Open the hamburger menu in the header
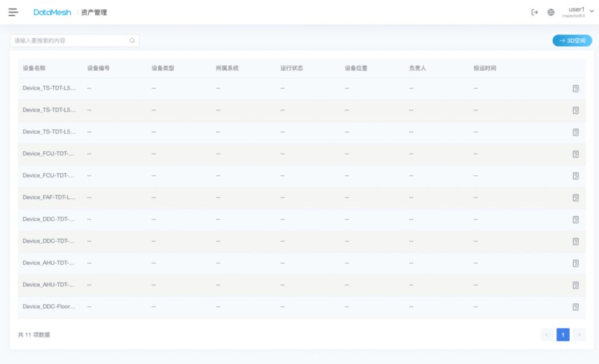The image size is (599, 364). pyautogui.click(x=13, y=12)
